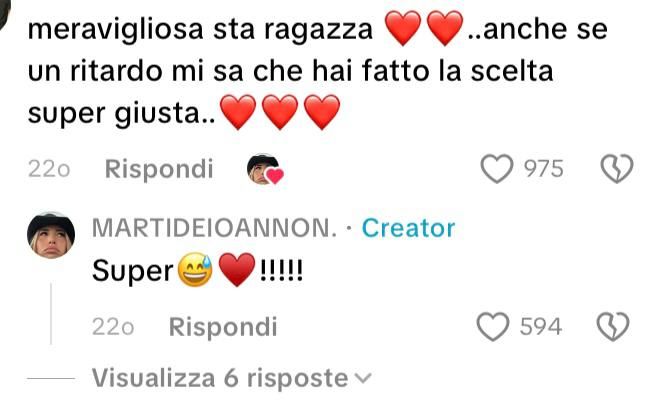Tap the 594 like count
The height and width of the screenshot is (400, 665).
pyautogui.click(x=541, y=327)
